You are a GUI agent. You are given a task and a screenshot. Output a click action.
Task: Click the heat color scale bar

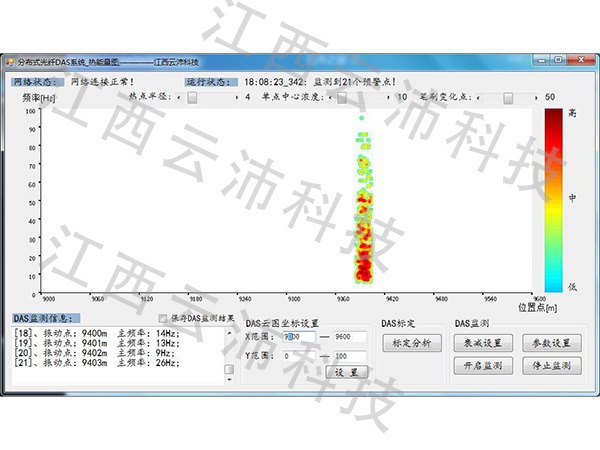click(x=554, y=200)
